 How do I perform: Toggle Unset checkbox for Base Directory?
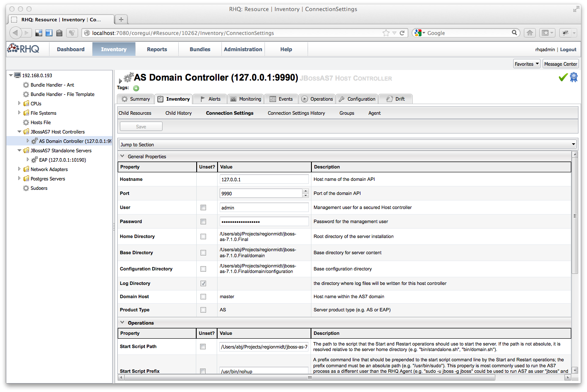203,253
